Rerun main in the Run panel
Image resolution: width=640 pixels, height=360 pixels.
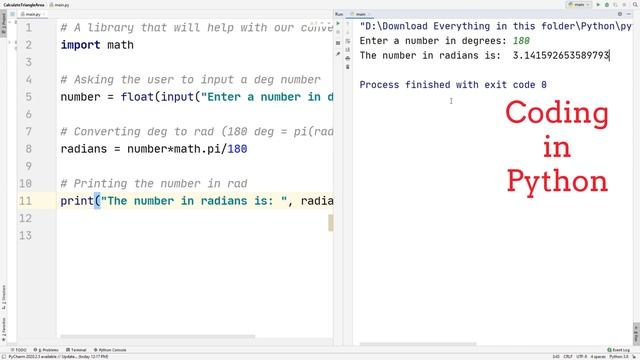338,23
